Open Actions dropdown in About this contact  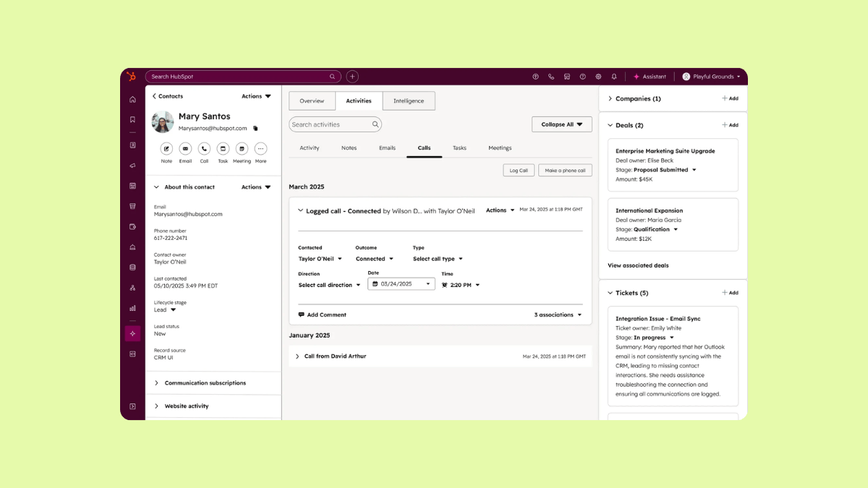pos(256,187)
